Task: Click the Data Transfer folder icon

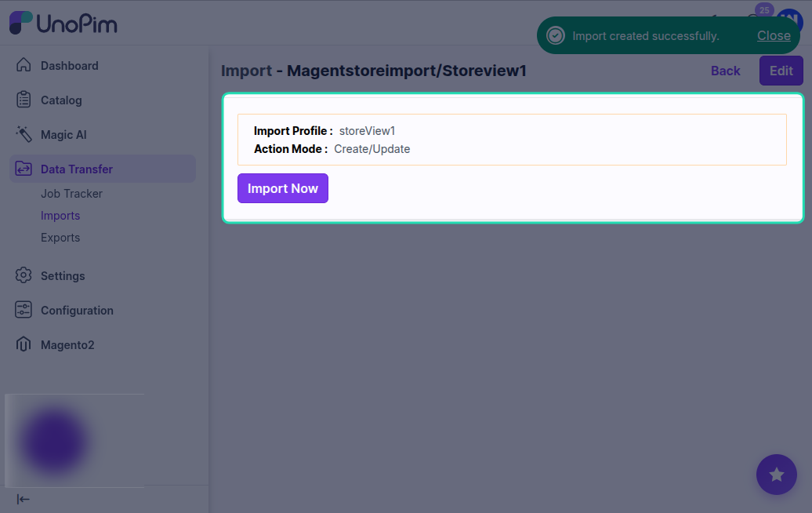Action: [x=24, y=169]
